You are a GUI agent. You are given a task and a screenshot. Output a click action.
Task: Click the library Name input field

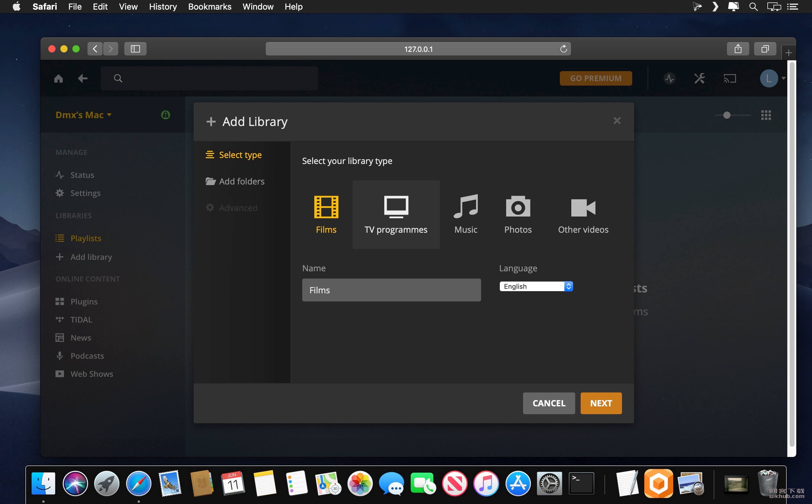(x=392, y=290)
